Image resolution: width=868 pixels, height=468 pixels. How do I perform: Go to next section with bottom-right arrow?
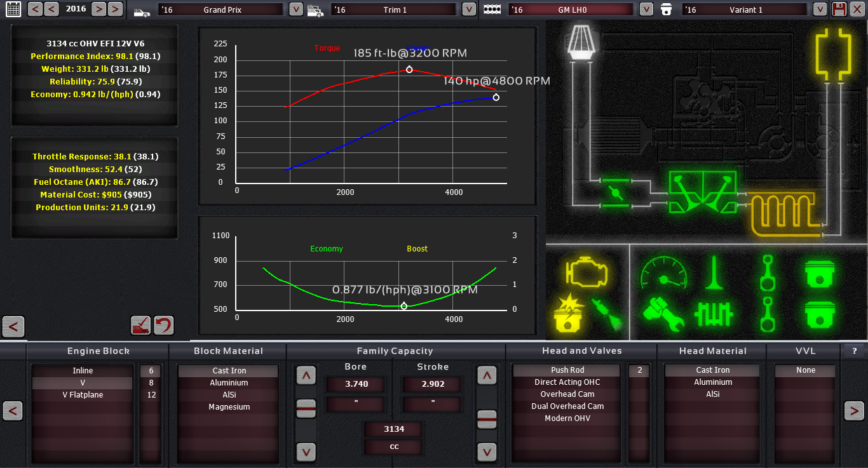[x=854, y=411]
